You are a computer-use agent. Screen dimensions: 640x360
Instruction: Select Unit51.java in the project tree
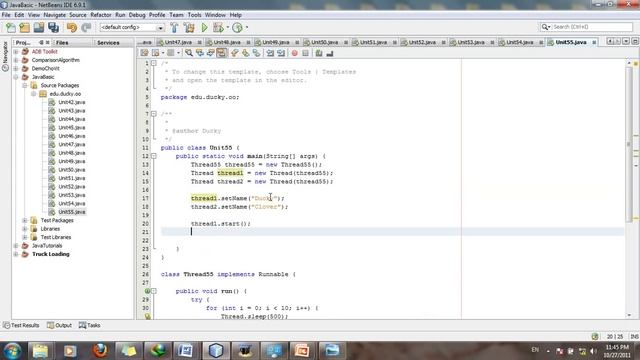point(67,178)
